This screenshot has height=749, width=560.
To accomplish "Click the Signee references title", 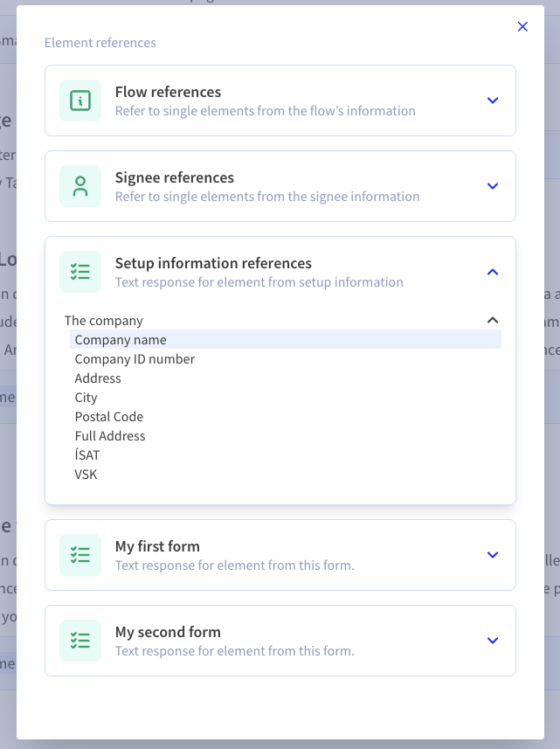I will [x=174, y=177].
